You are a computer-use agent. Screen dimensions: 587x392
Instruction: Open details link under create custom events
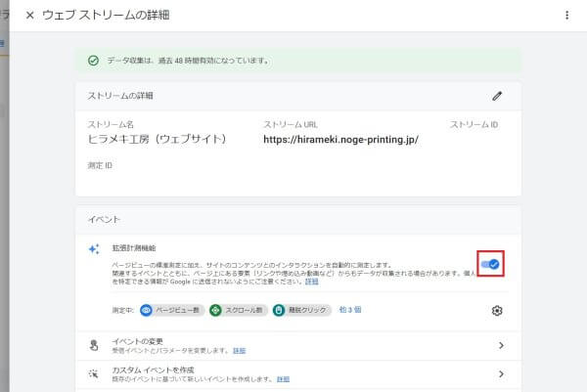point(283,379)
